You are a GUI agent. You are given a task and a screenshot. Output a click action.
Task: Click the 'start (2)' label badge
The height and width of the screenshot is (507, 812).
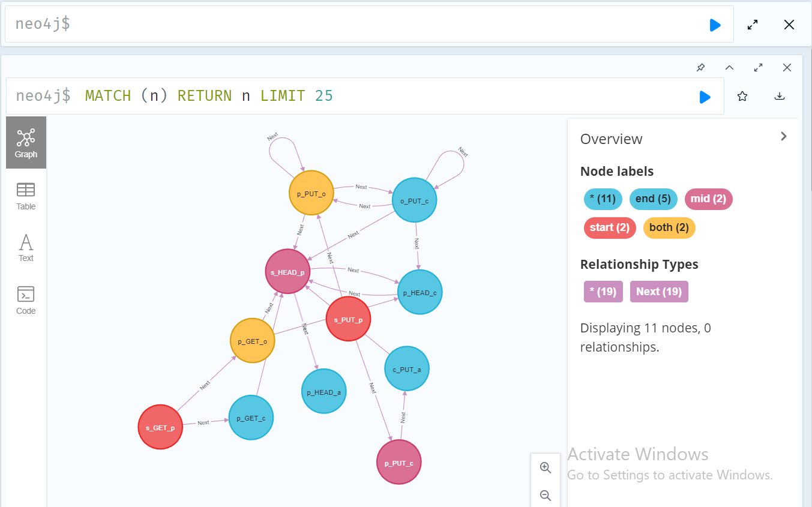tap(609, 228)
